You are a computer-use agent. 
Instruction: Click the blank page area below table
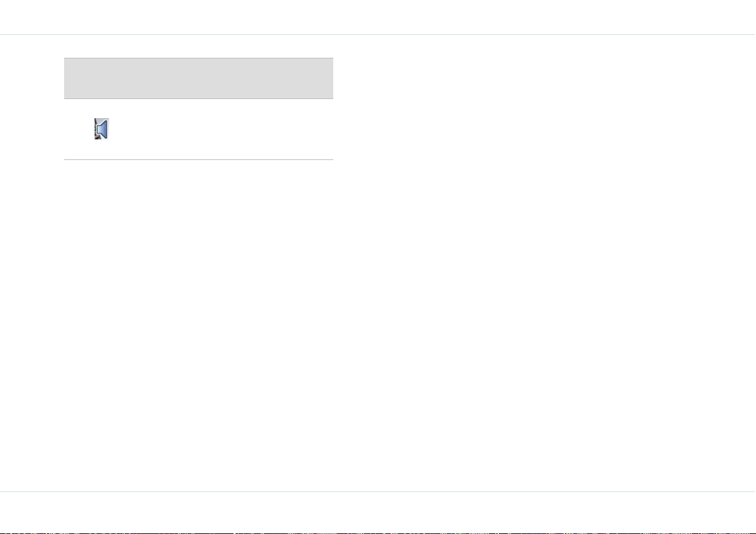pos(199,323)
